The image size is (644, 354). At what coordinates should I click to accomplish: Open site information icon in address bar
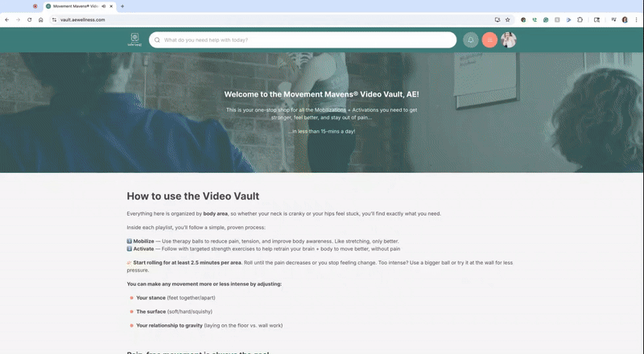coord(54,20)
